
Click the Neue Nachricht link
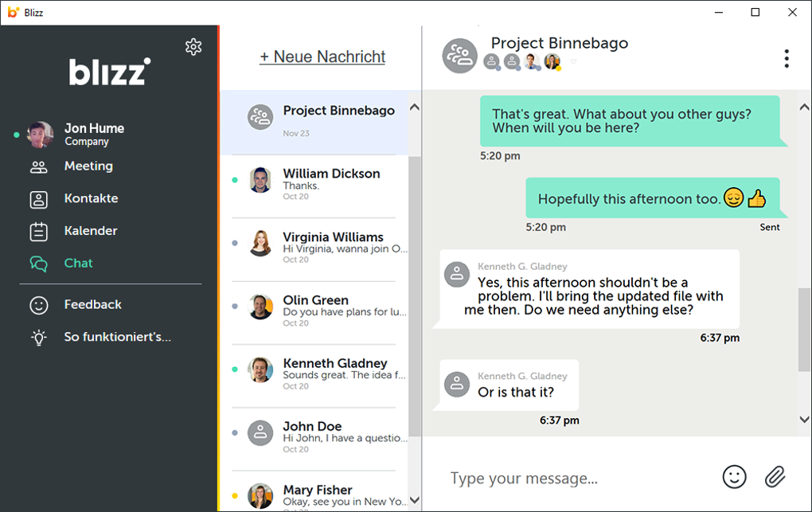click(x=322, y=57)
